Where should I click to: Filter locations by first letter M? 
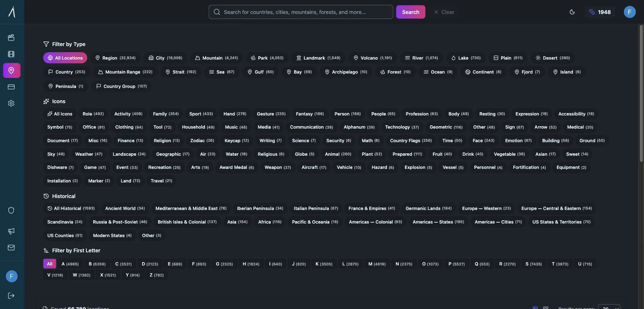[x=377, y=264]
